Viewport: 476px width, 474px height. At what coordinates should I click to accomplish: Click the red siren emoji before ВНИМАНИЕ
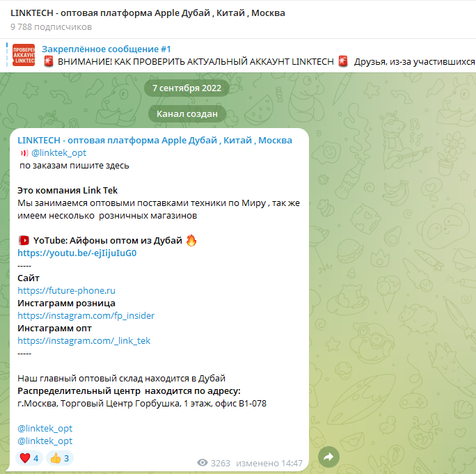coord(49,61)
